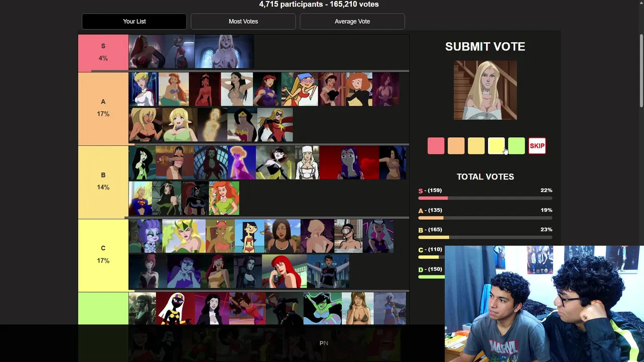
Task: Vote with the yellow C tier swatch
Action: point(497,146)
